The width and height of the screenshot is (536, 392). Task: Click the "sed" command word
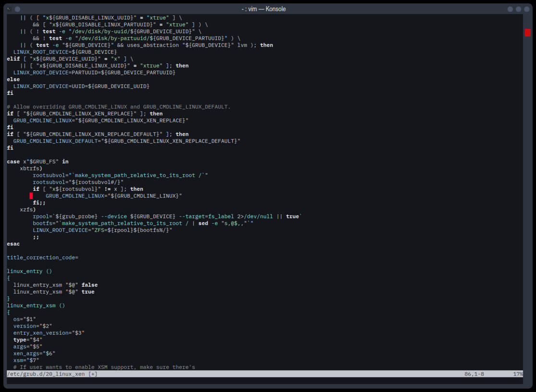point(203,223)
